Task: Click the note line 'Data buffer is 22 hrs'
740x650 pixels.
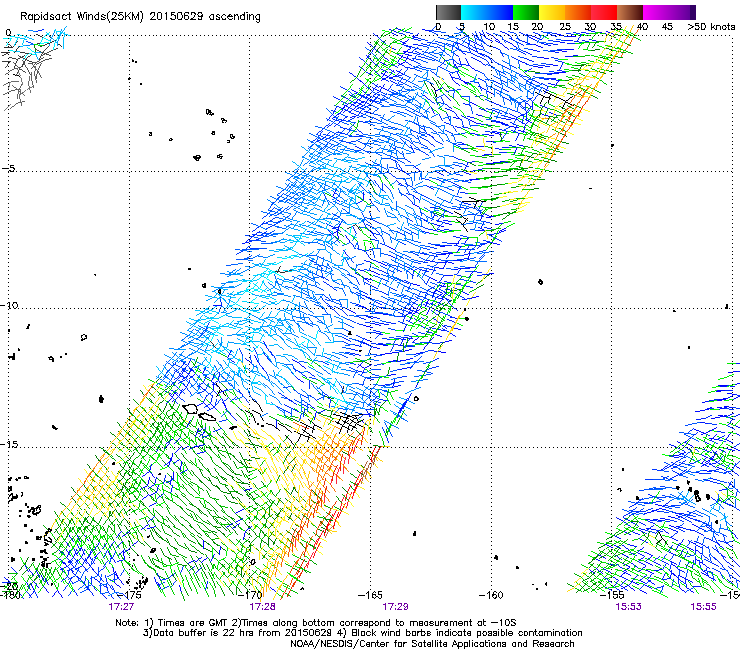Action: click(x=362, y=633)
